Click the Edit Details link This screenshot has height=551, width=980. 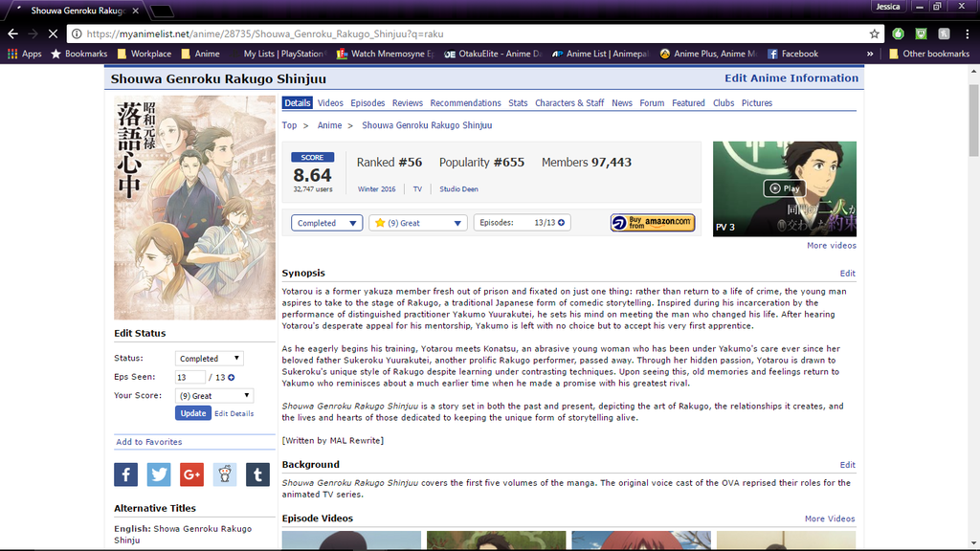pyautogui.click(x=234, y=413)
